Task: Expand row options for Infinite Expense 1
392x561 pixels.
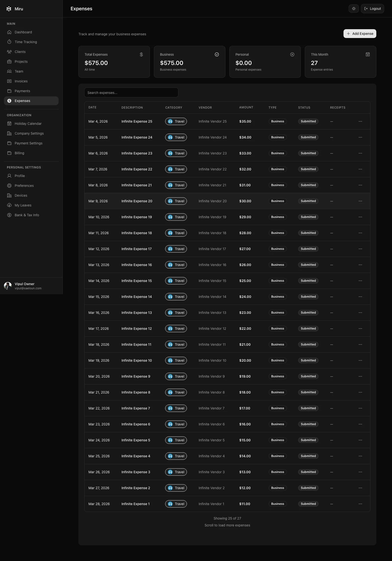Action: click(360, 504)
